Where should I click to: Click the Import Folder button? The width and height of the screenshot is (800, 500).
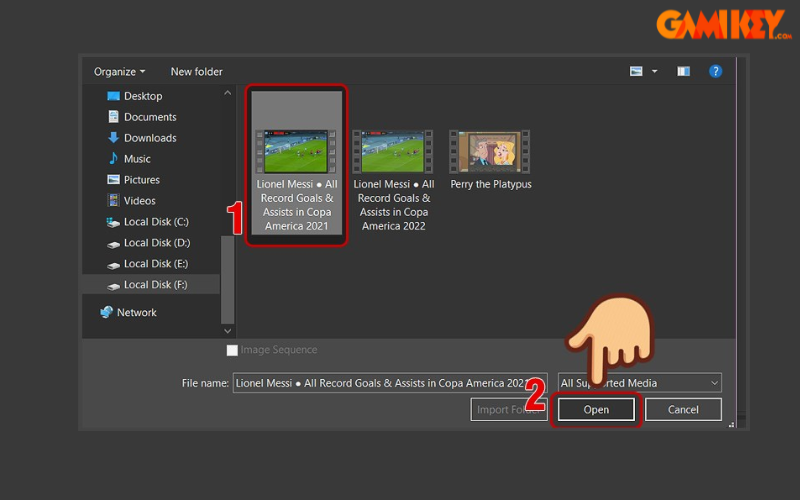tap(509, 410)
